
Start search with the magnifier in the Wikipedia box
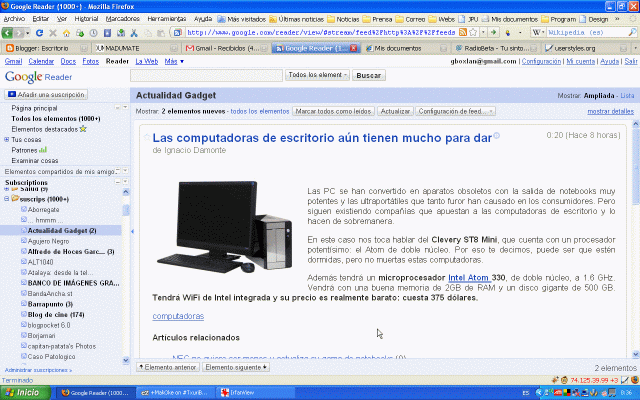tap(632, 32)
